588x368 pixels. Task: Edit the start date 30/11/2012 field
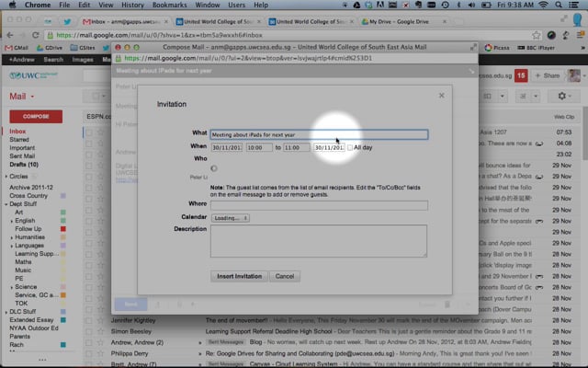[227, 147]
